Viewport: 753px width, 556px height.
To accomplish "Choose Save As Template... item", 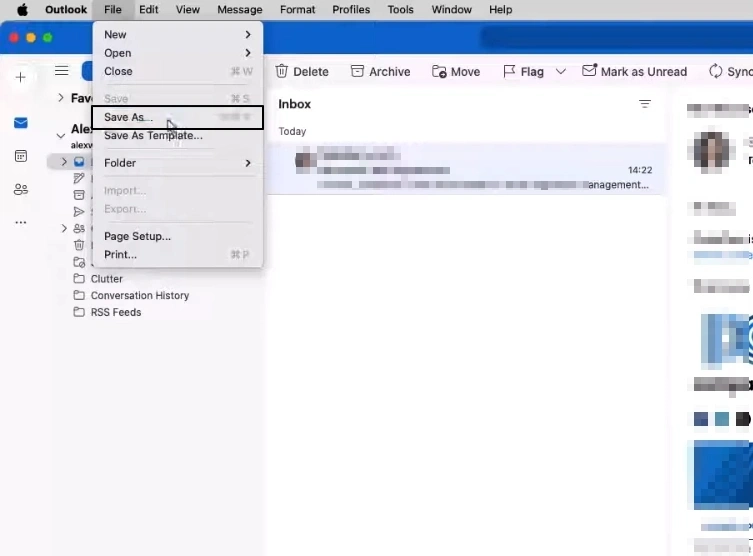I will click(x=177, y=135).
